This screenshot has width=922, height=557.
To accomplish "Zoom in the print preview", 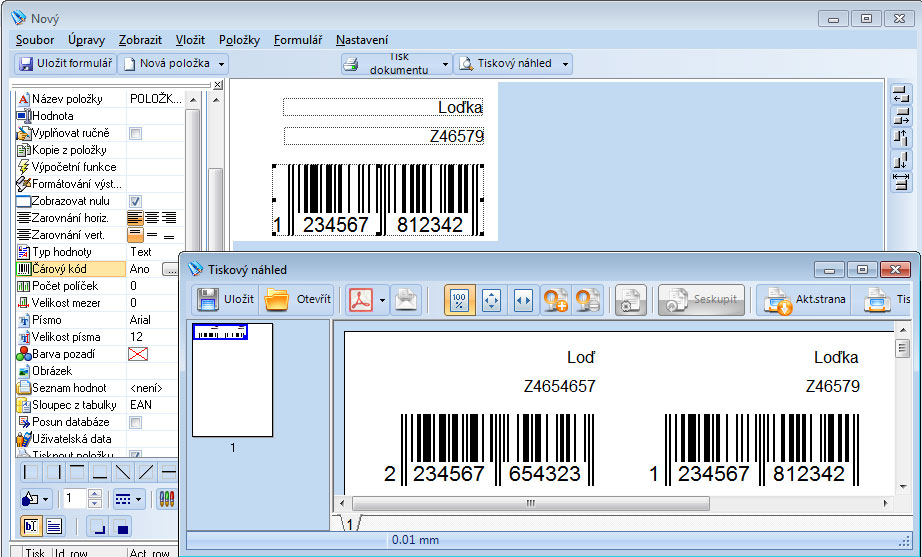I will click(x=555, y=300).
